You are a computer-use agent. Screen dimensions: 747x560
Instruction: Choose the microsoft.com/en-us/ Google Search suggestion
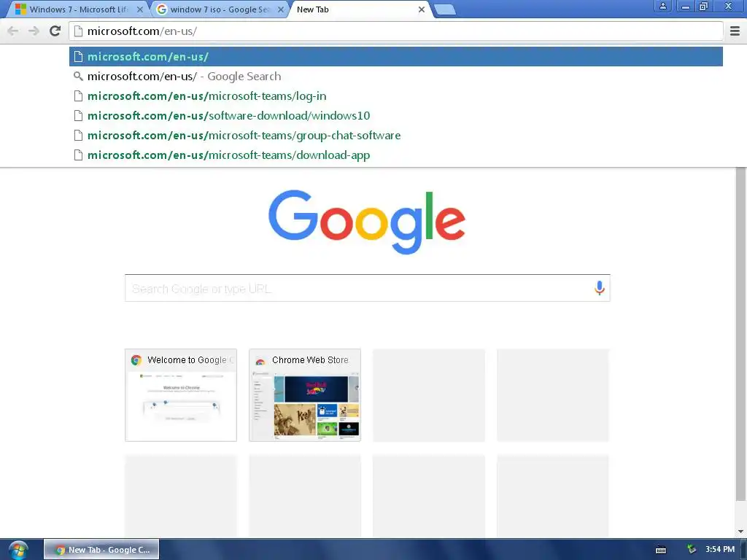[x=396, y=76]
